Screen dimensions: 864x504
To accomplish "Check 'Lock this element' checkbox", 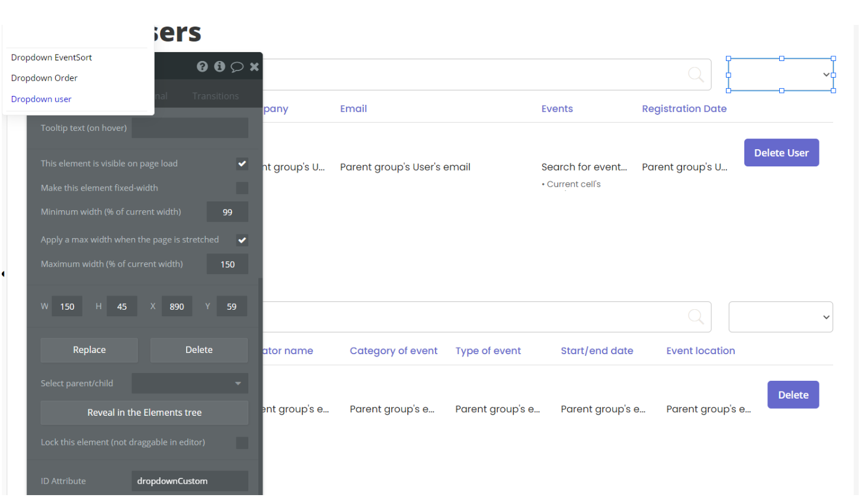I will tap(242, 442).
